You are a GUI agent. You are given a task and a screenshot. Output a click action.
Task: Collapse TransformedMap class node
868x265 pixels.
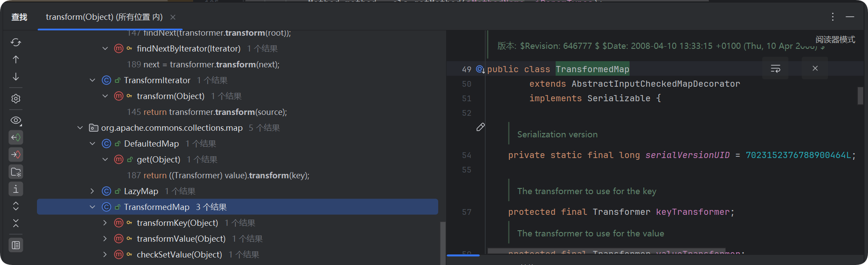[x=92, y=207]
